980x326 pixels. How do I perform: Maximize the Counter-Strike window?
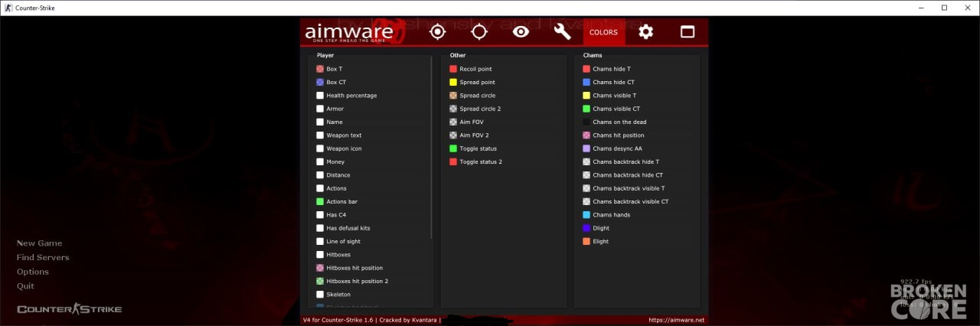[944, 8]
